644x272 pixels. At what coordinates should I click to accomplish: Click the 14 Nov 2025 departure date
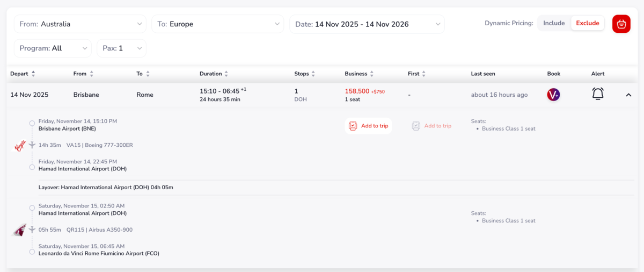pyautogui.click(x=30, y=95)
